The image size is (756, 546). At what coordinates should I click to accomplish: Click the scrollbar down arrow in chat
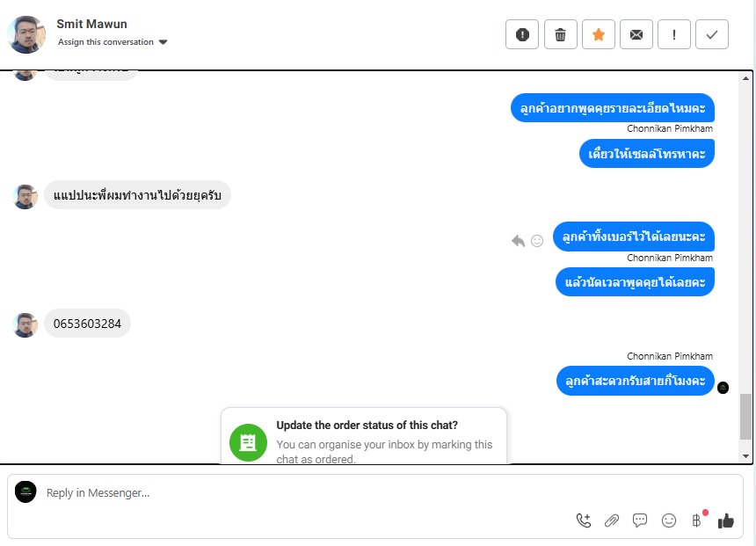point(745,455)
